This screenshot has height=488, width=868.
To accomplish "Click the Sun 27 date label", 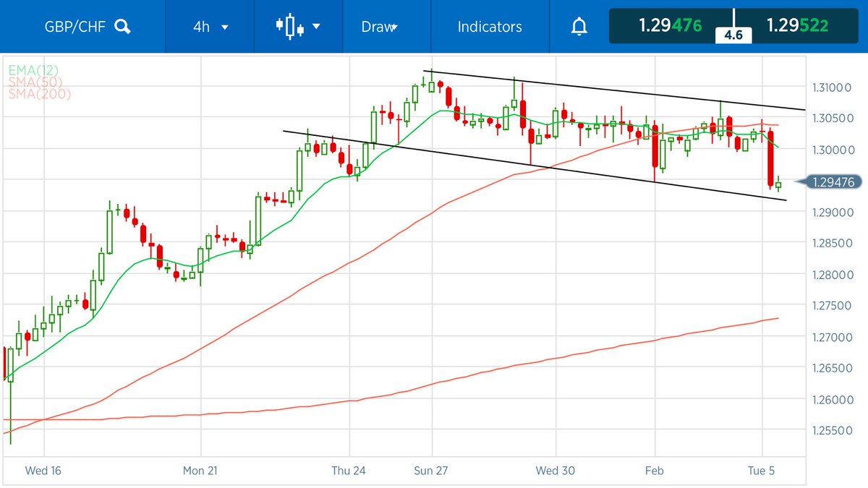I will coord(431,471).
